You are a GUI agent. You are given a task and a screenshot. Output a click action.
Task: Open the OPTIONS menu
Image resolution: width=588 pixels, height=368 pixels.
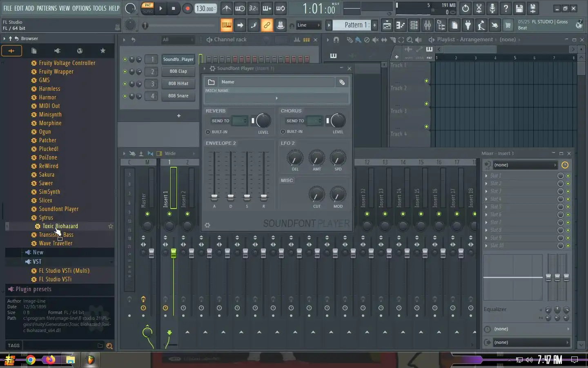[x=82, y=8]
